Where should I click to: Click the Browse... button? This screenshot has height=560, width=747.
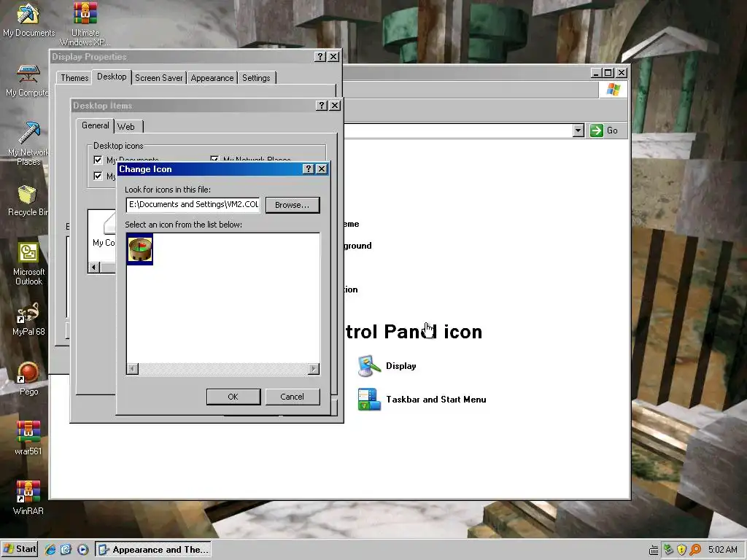pos(292,205)
